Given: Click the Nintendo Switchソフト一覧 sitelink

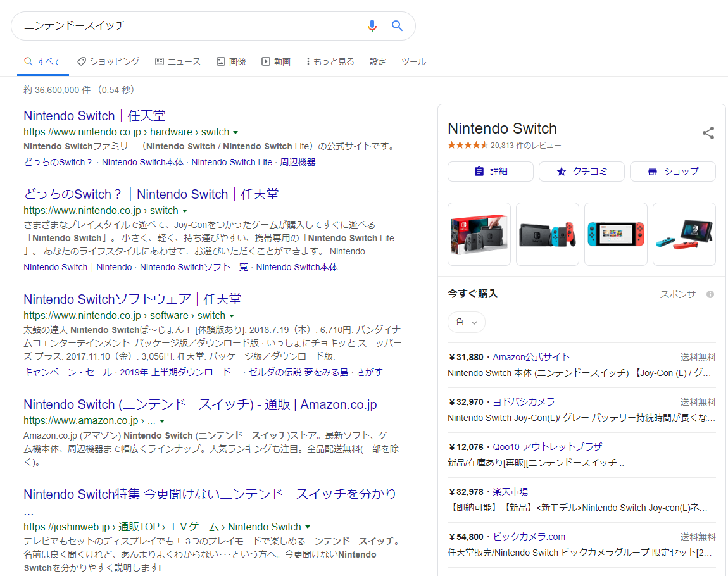Looking at the screenshot, I should tap(194, 267).
